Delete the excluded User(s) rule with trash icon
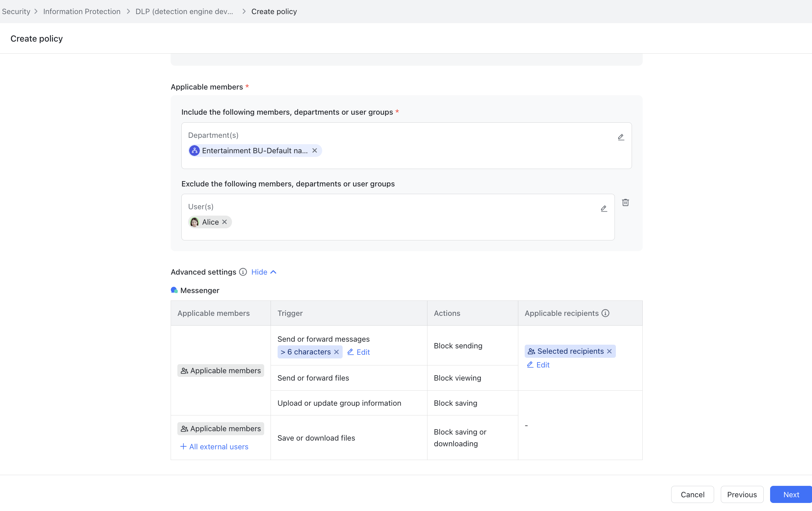The image size is (812, 511). [x=626, y=203]
